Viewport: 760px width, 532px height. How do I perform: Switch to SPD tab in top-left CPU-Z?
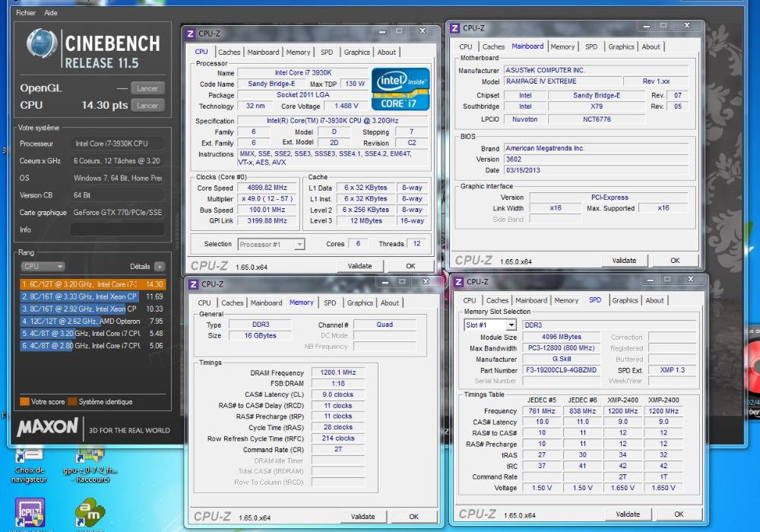coord(327,52)
